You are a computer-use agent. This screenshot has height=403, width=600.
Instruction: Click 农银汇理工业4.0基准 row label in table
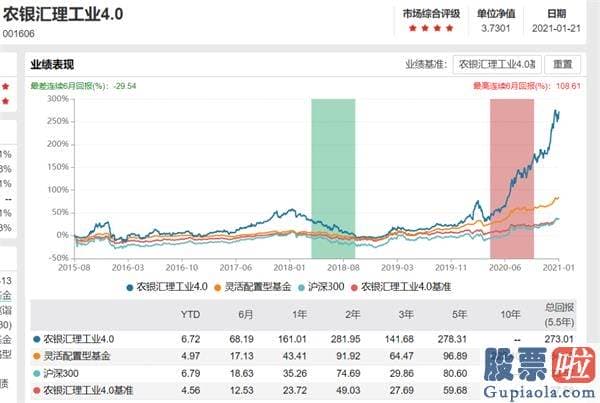click(x=88, y=390)
